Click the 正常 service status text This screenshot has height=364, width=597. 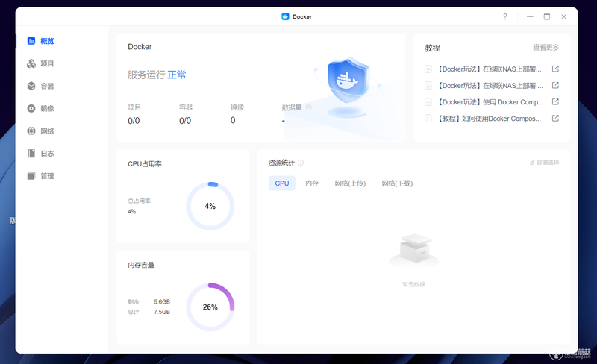coord(177,75)
